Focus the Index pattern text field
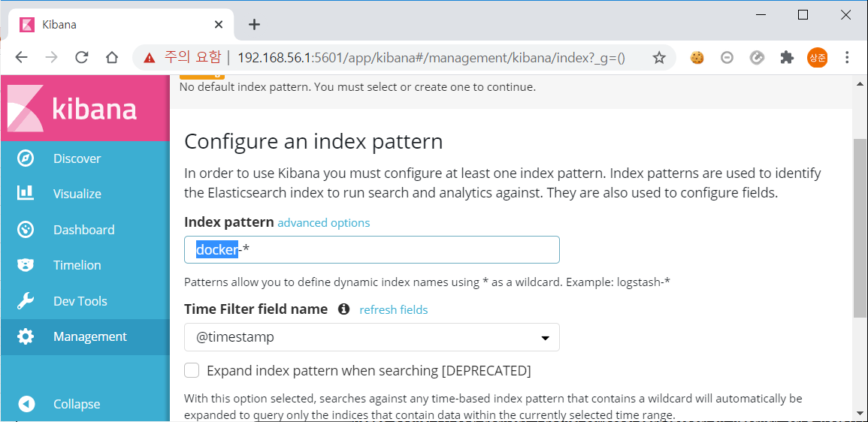The image size is (868, 422). pyautogui.click(x=372, y=249)
